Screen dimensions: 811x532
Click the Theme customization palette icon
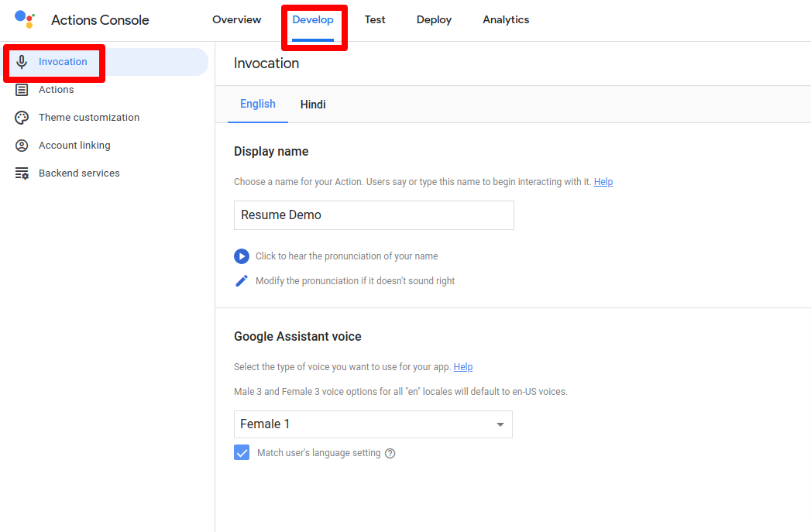point(22,117)
